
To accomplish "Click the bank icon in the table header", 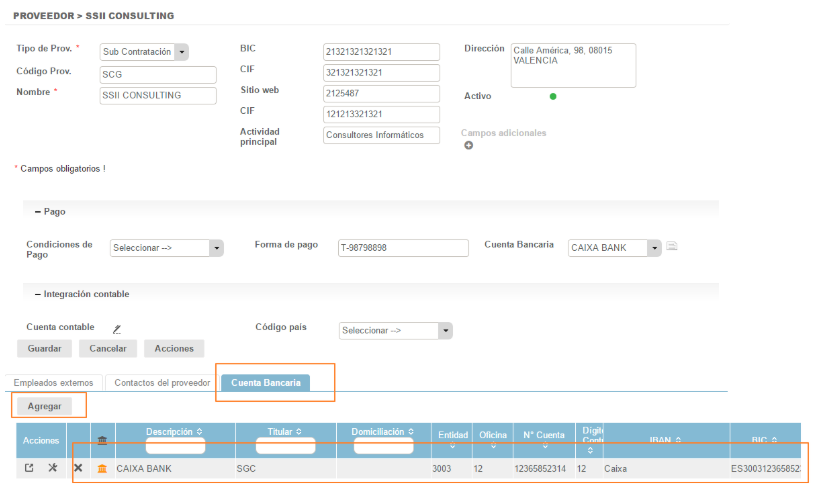I will [102, 440].
